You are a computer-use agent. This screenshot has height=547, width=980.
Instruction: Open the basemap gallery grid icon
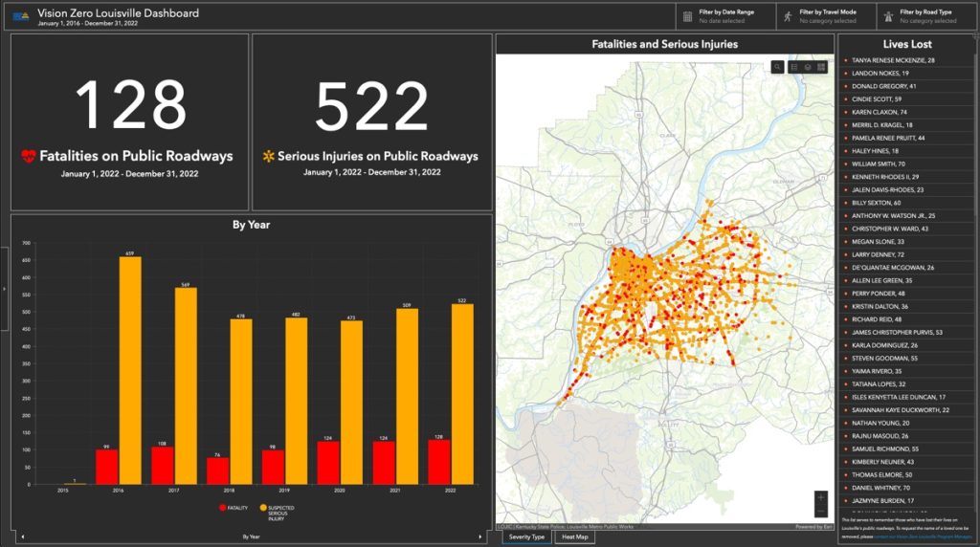point(821,67)
